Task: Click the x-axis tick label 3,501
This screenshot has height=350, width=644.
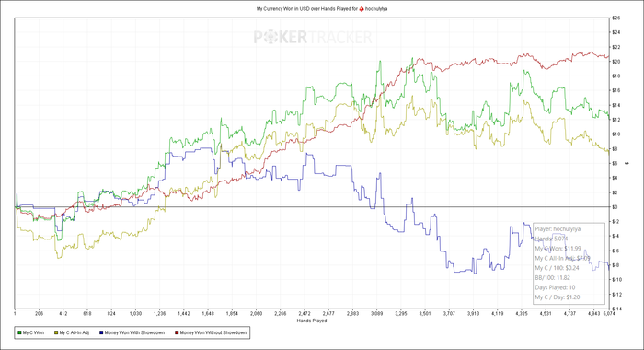Action: [425, 313]
